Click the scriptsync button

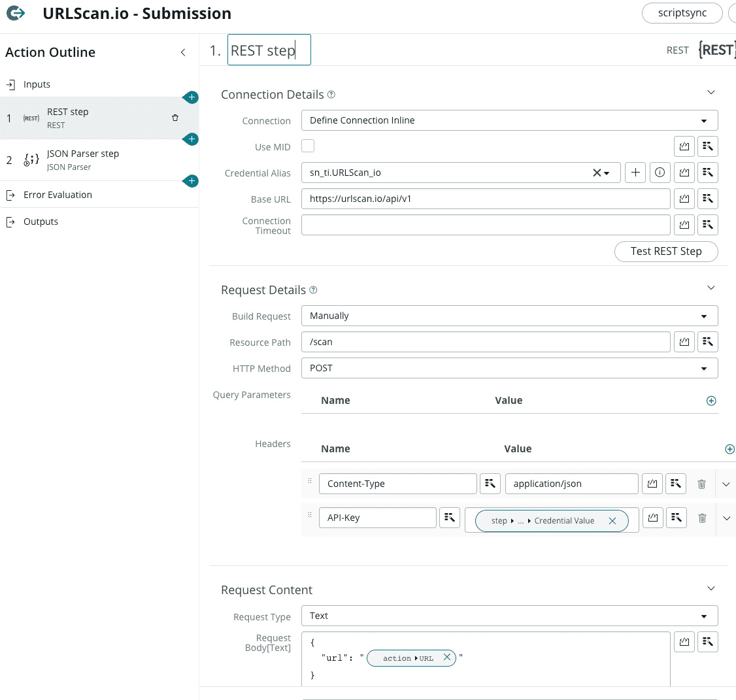pyautogui.click(x=682, y=12)
